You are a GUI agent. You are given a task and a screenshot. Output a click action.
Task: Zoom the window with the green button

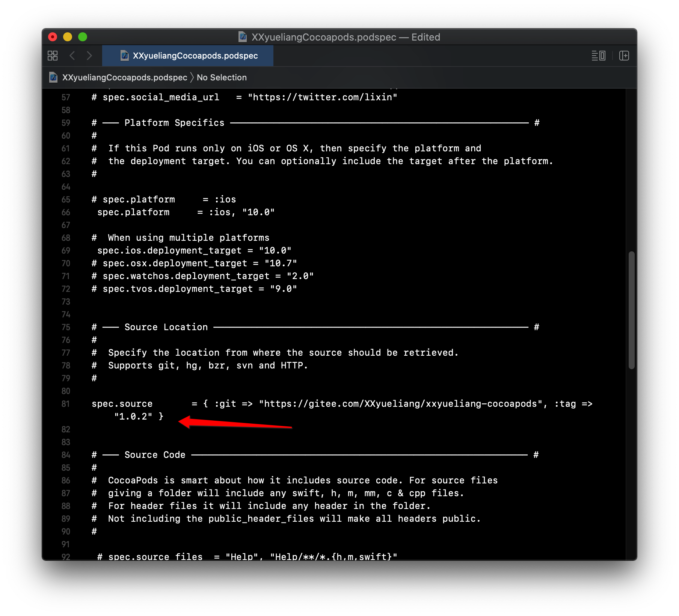point(83,37)
